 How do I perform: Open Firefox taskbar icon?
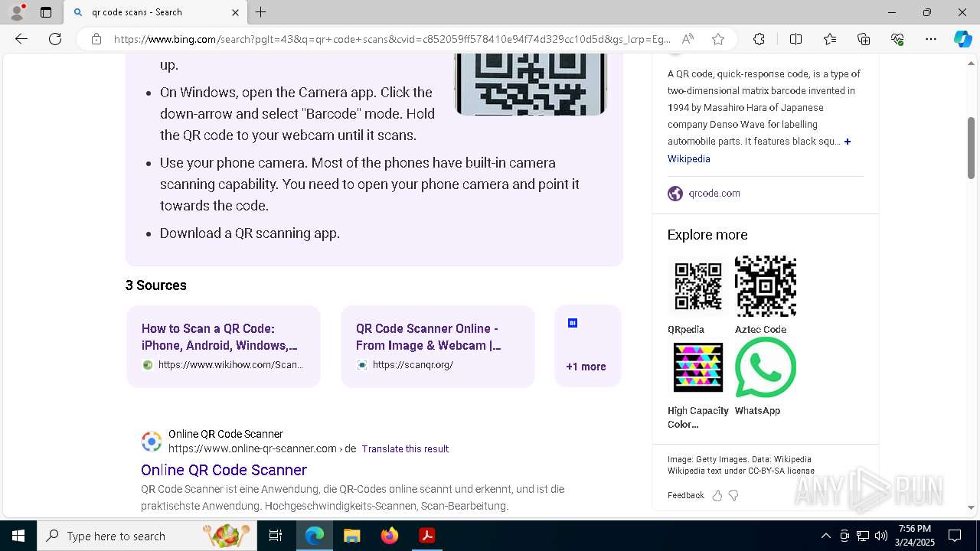pyautogui.click(x=390, y=536)
